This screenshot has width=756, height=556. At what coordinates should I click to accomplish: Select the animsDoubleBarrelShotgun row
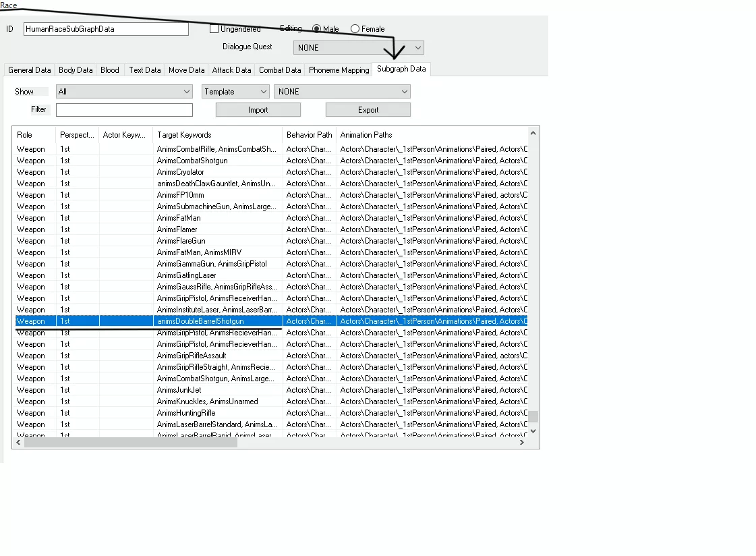272,321
